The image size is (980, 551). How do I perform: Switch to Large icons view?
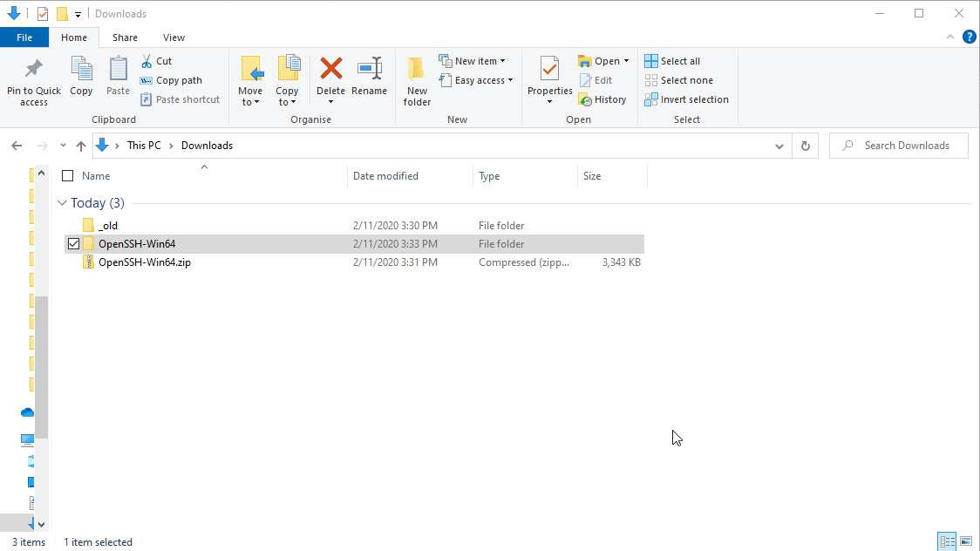[966, 541]
